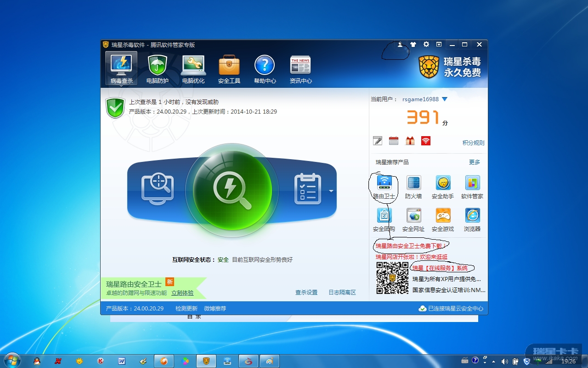Open 软件管家 software manager
Image resolution: width=588 pixels, height=368 pixels.
tap(472, 187)
